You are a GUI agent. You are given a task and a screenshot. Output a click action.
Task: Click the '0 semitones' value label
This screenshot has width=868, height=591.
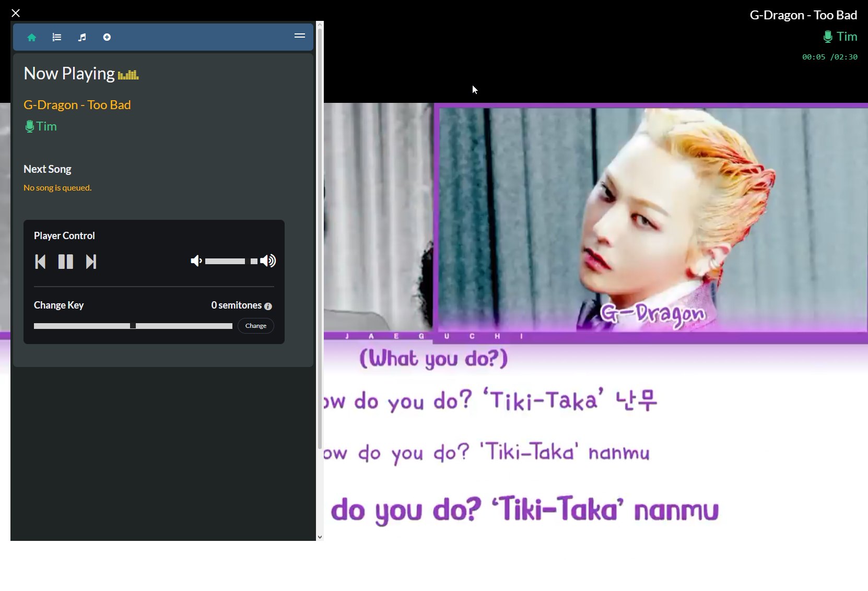point(237,305)
